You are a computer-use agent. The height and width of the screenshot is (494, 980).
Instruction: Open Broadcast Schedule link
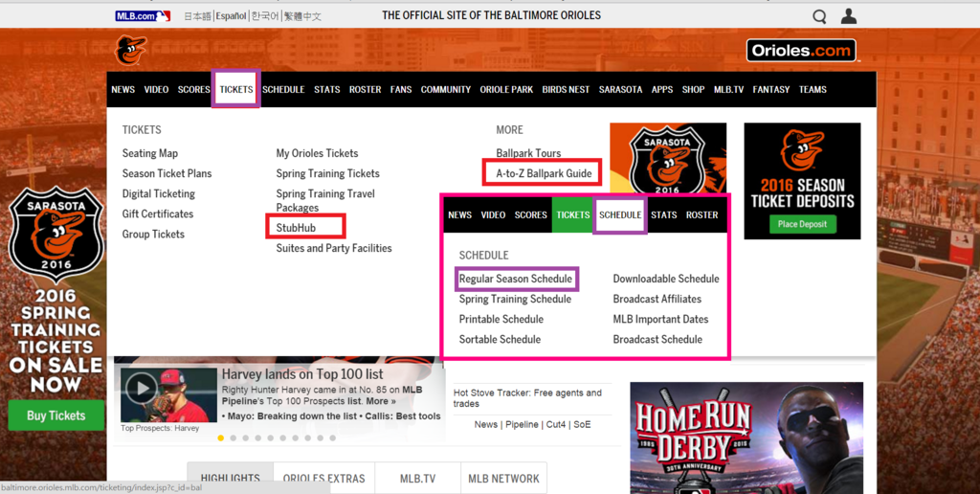click(x=657, y=339)
